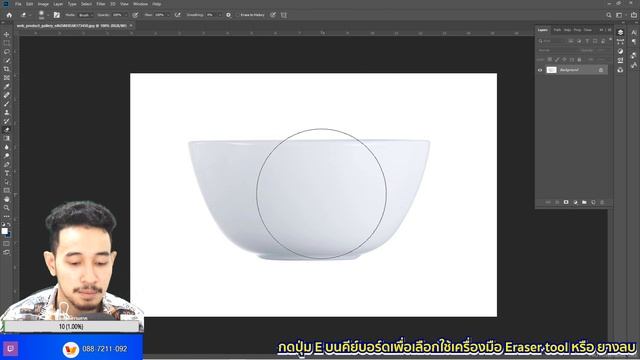
Task: Open the search icon at top right
Action: pyautogui.click(x=609, y=15)
